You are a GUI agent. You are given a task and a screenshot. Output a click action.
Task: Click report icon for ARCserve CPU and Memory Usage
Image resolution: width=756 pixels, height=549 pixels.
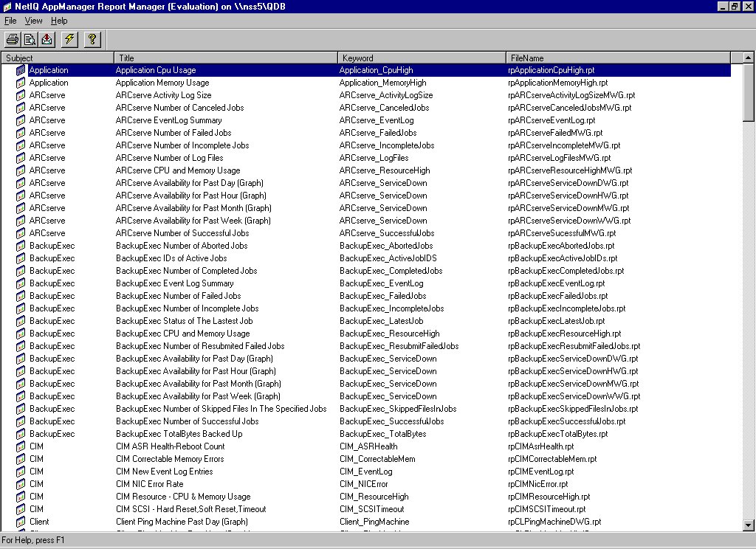(20, 170)
